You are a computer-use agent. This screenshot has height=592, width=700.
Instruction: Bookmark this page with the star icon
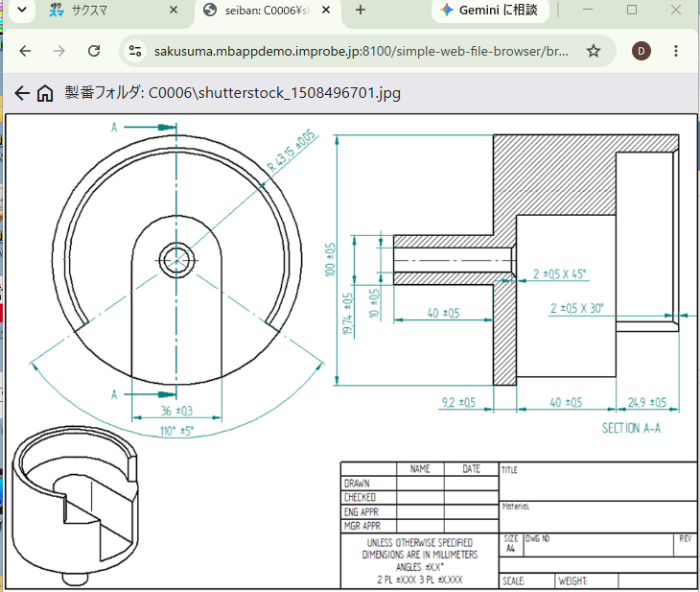click(594, 51)
